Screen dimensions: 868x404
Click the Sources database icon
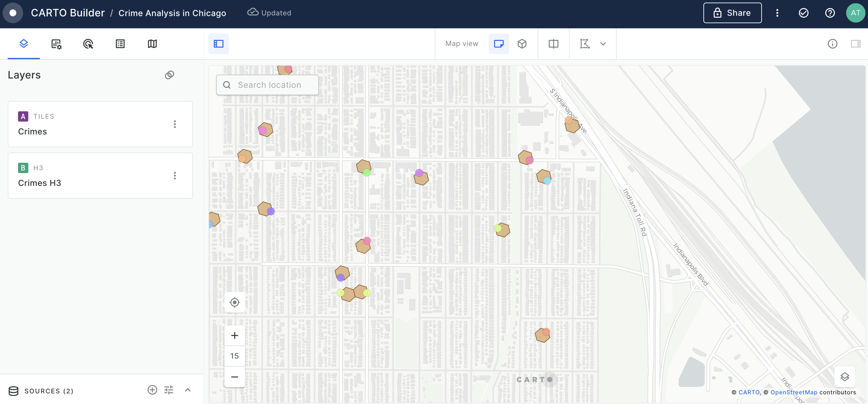coord(14,391)
